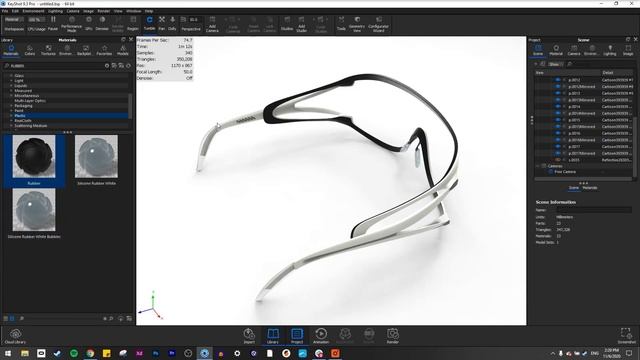Viewport: 640px width, 360px height.
Task: Select the Silicone Rubber White thumbnail
Action: [x=96, y=157]
